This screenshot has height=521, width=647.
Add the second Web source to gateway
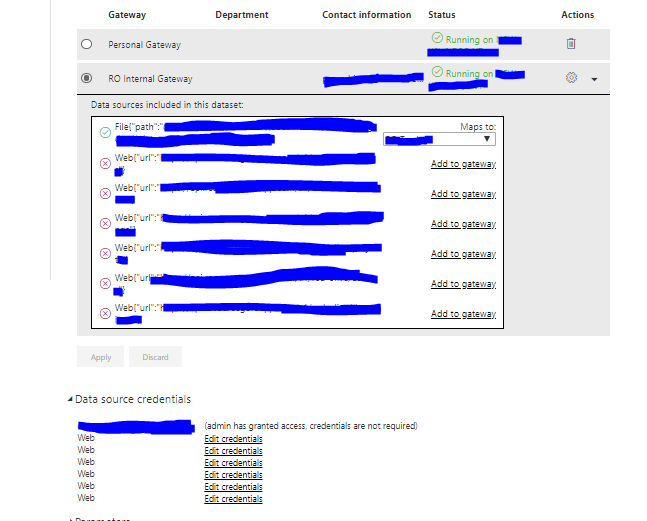(x=463, y=194)
